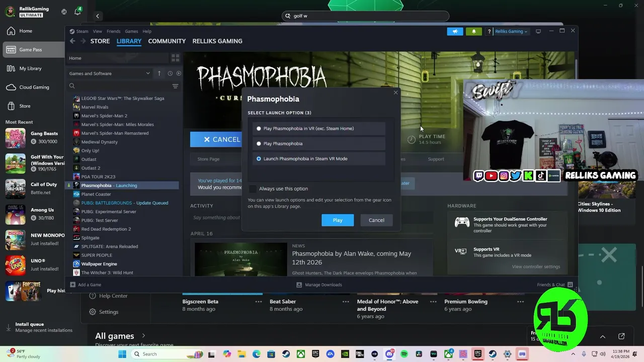Open the Support link on game page

pos(436,159)
